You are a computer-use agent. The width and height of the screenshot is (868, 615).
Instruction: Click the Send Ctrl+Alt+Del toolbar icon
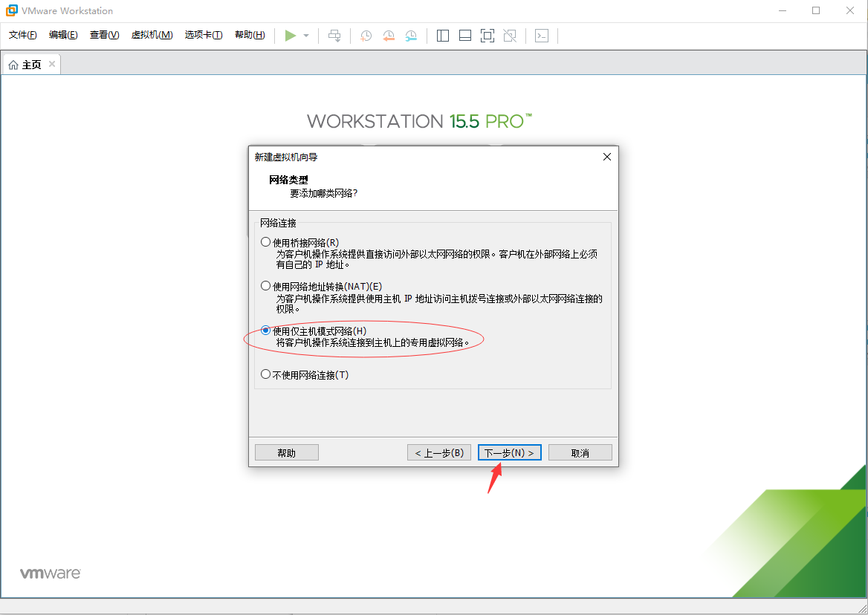334,36
